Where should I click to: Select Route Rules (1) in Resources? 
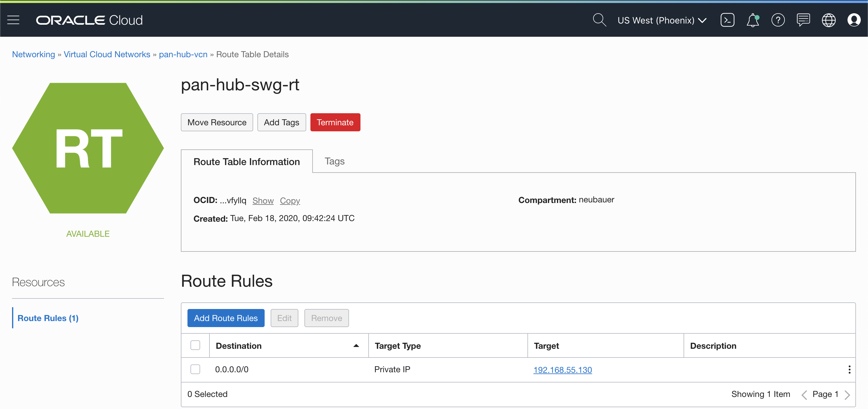tap(48, 318)
